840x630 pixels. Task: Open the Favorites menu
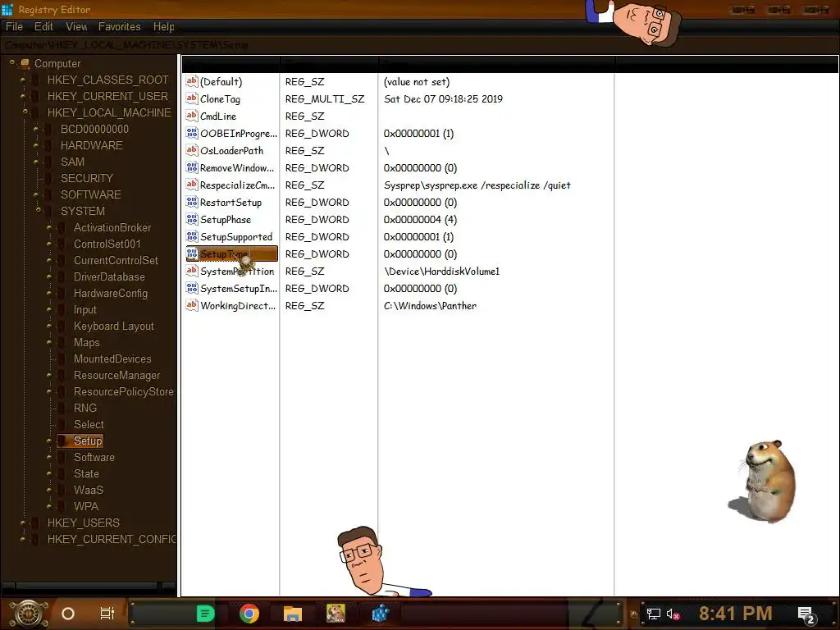click(120, 27)
